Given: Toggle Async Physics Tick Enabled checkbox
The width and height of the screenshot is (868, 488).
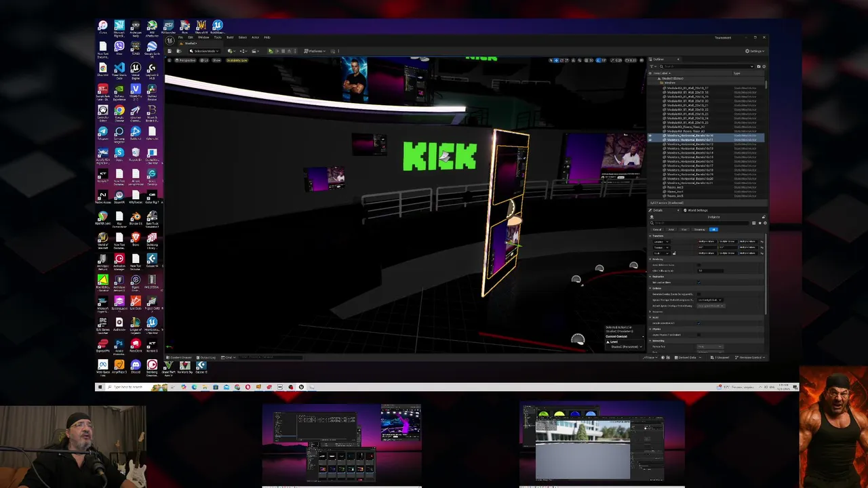Looking at the screenshot, I should pos(698,335).
